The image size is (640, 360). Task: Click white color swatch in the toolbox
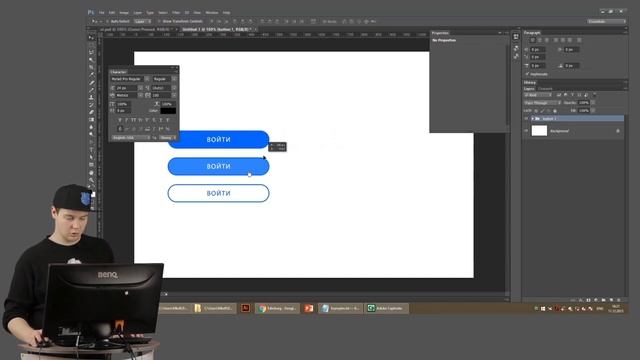point(93,194)
